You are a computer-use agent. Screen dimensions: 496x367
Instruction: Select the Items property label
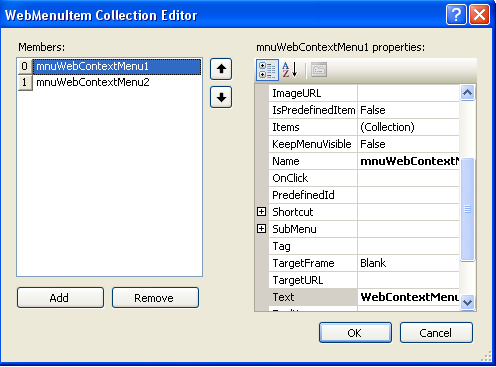click(x=313, y=127)
